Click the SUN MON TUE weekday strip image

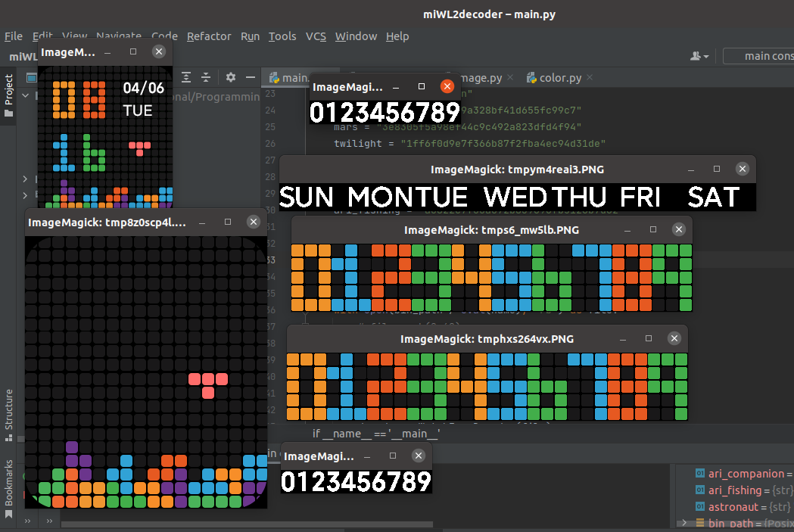point(517,197)
